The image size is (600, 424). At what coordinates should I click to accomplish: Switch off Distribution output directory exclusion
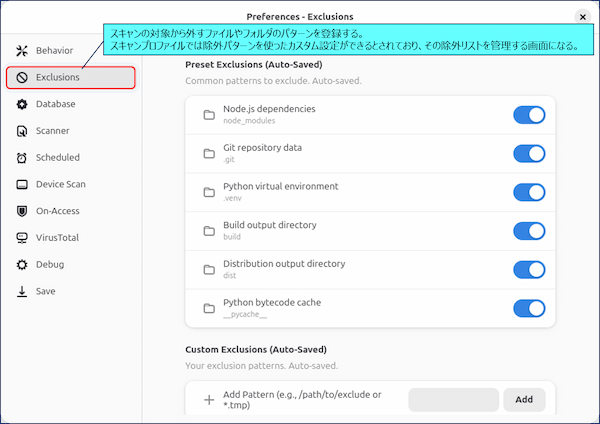click(529, 269)
